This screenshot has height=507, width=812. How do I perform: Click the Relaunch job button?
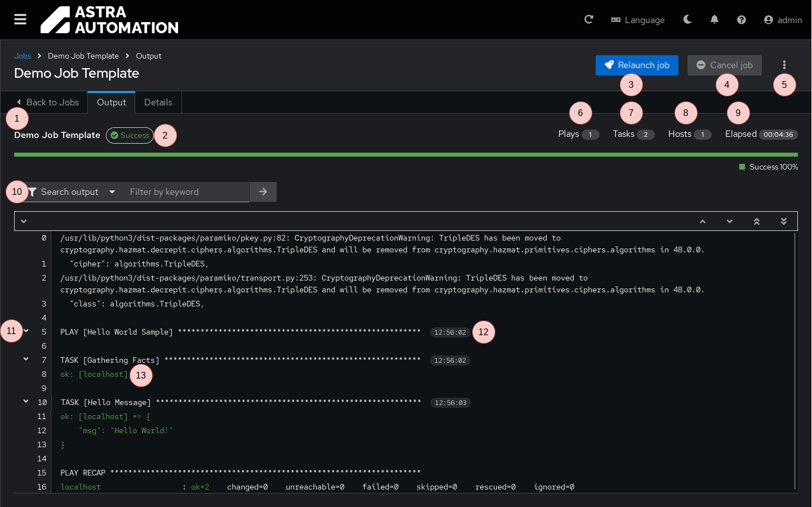(637, 65)
